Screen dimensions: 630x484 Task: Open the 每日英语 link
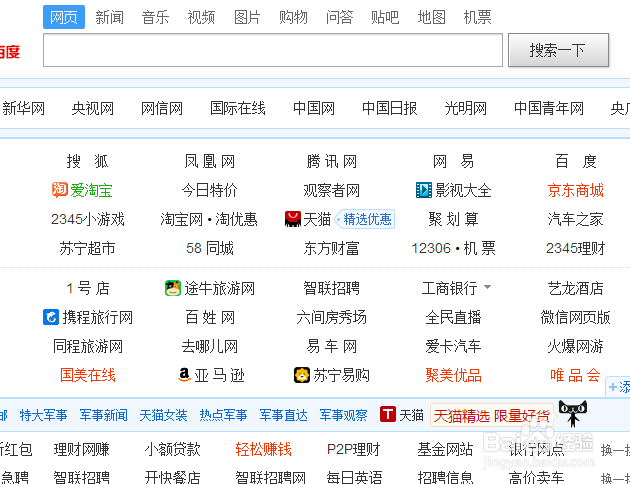click(x=354, y=477)
